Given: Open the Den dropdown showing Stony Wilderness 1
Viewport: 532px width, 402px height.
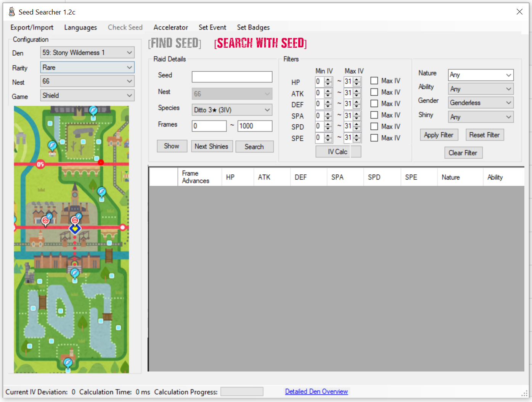Looking at the screenshot, I should (87, 53).
